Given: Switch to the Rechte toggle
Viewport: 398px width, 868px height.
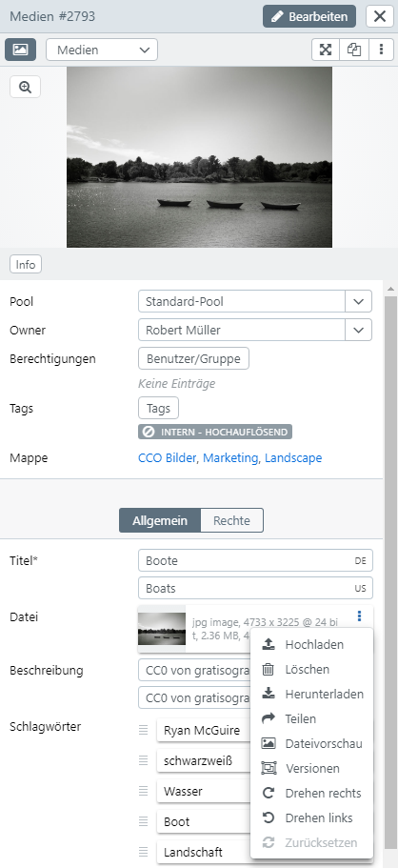Looking at the screenshot, I should [x=231, y=520].
